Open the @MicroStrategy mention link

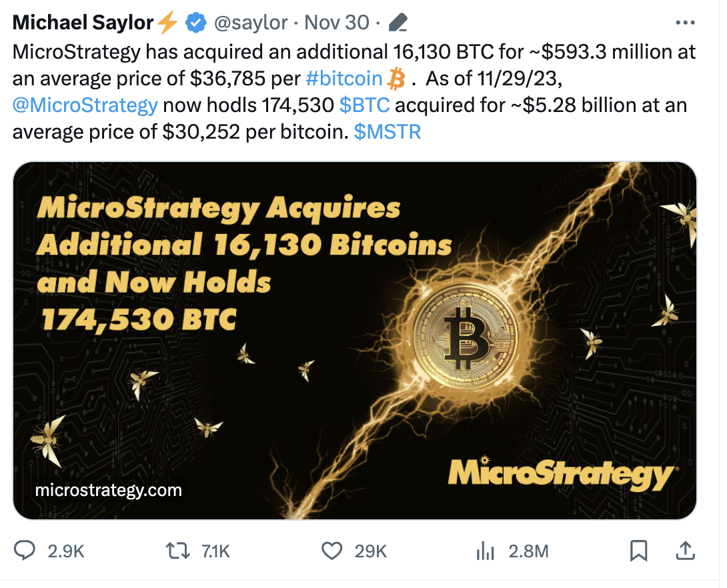tap(85, 105)
